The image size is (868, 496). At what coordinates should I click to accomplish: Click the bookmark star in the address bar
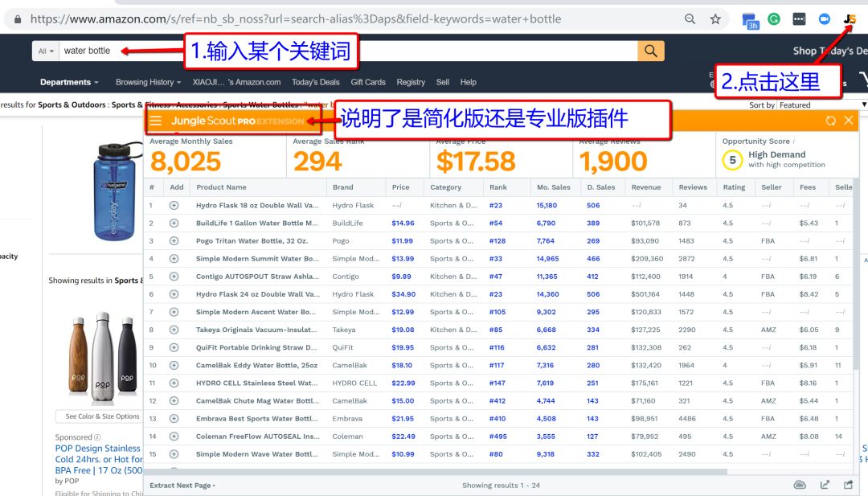(x=715, y=19)
